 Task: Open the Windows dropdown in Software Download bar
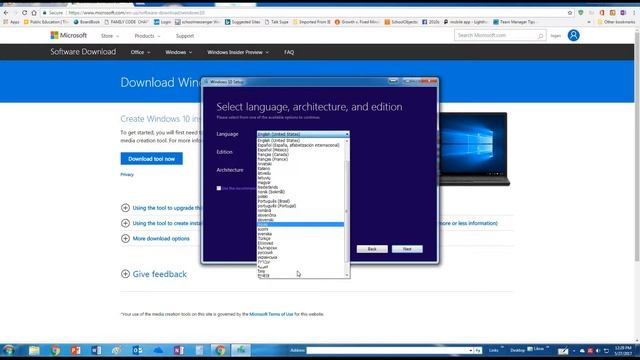179,52
